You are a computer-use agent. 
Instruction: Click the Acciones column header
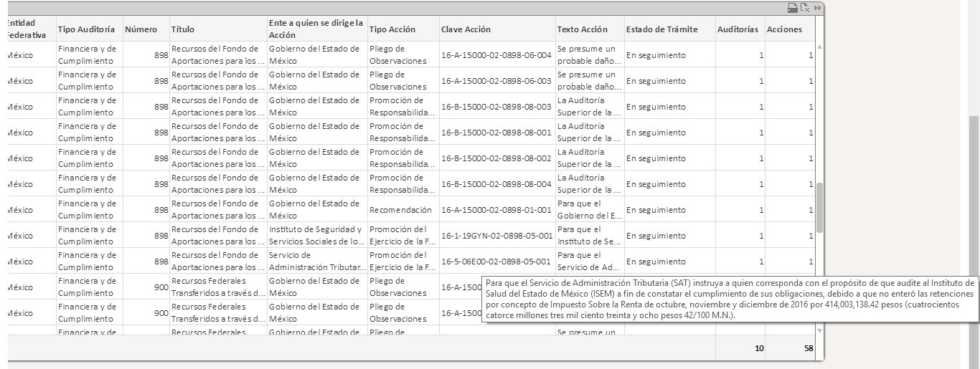(784, 29)
